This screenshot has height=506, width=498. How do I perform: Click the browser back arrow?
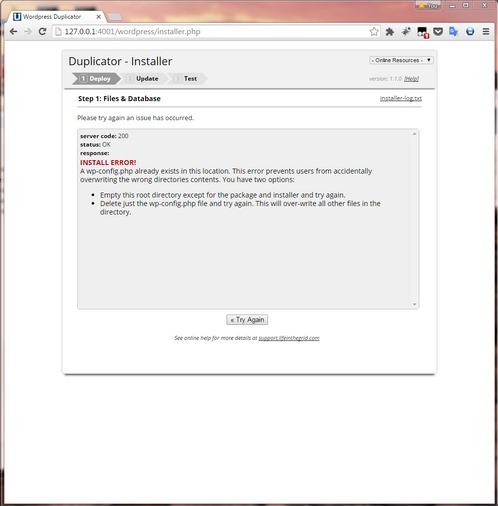(13, 31)
